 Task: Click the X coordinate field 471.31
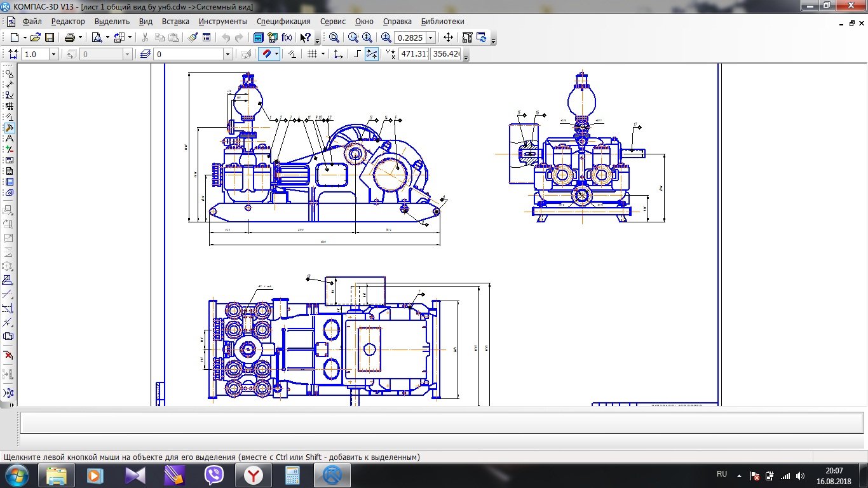click(413, 55)
